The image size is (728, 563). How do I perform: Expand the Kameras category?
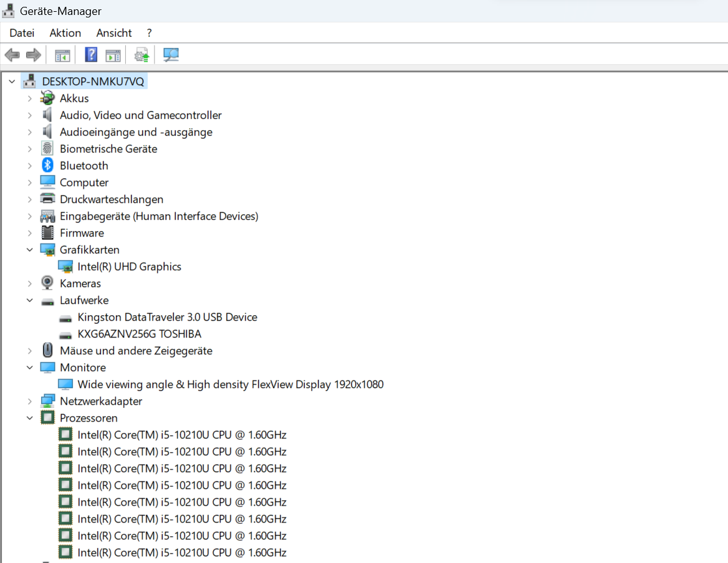pos(30,283)
